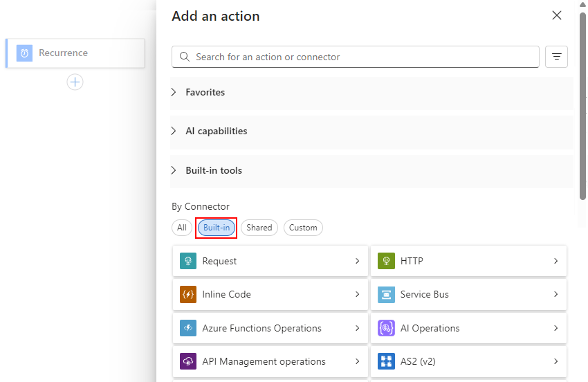
Task: Click the Service Bus connector icon
Action: (386, 294)
